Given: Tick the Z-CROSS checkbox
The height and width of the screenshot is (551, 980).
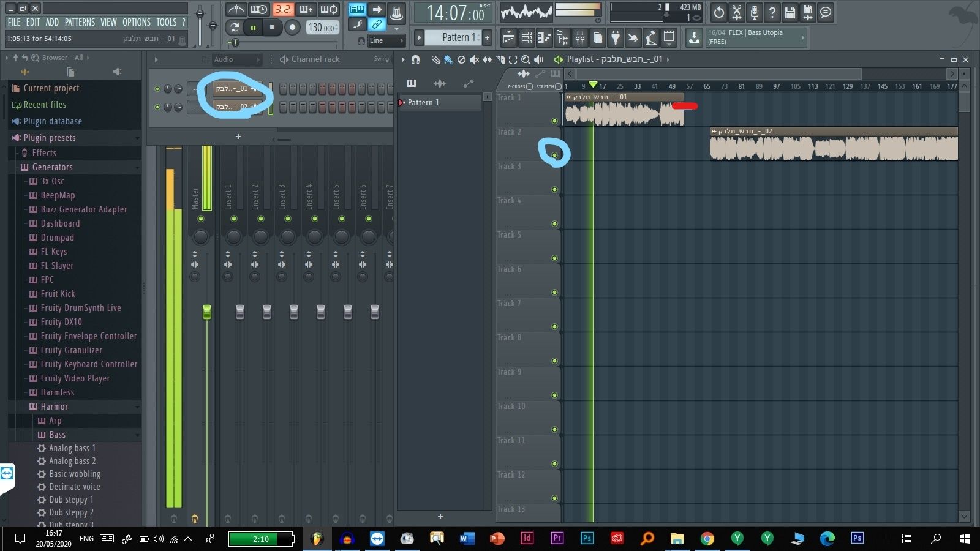Looking at the screenshot, I should point(529,86).
